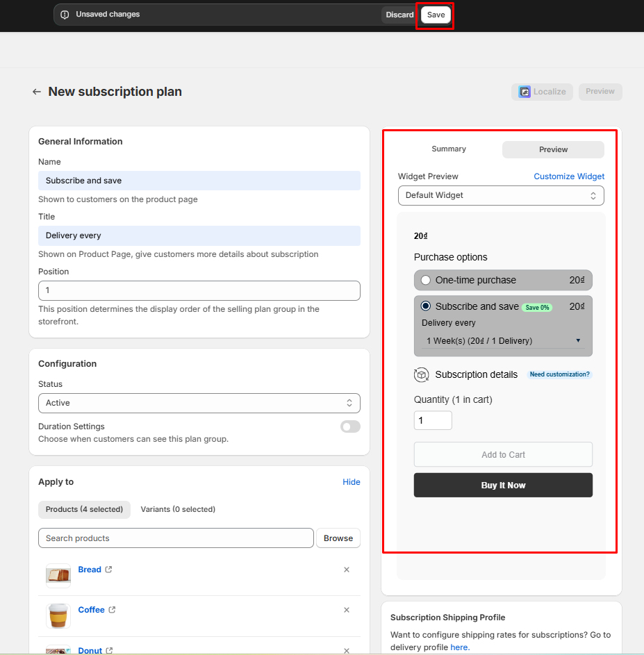Switch to Variants (0 selected) tab
Screen dimensions: 644x655
tap(178, 509)
